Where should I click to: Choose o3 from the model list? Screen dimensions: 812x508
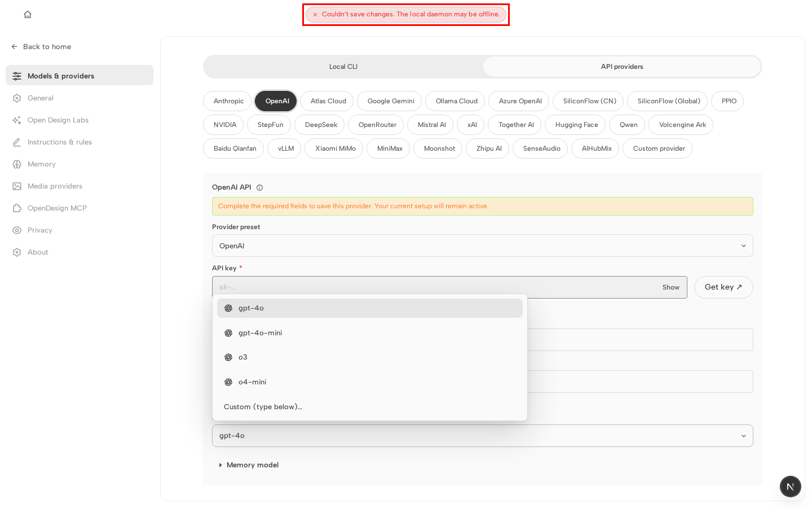[x=370, y=357]
